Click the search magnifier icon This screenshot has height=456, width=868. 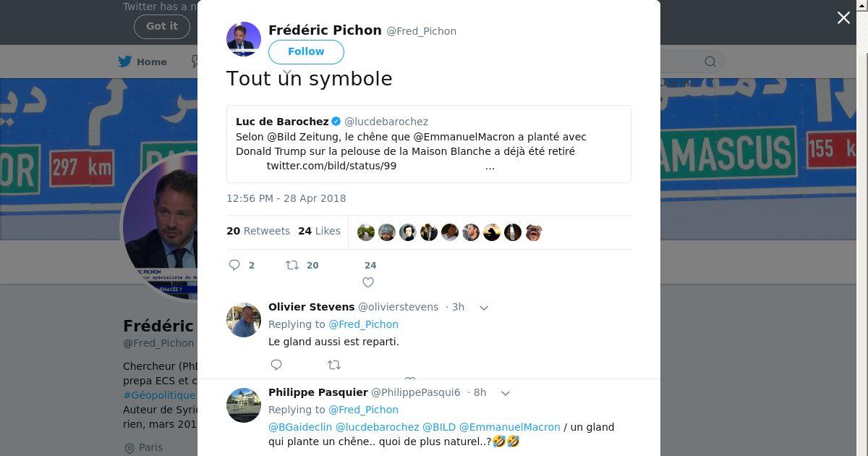(710, 62)
